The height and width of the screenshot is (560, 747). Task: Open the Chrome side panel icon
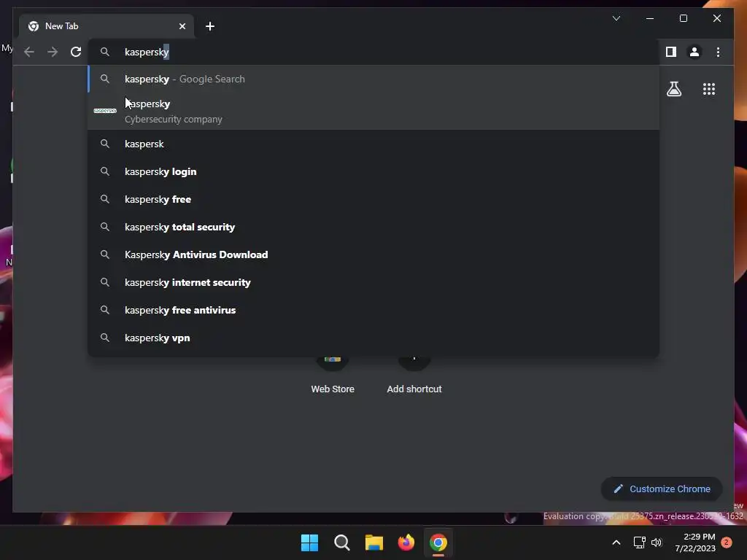(x=671, y=52)
